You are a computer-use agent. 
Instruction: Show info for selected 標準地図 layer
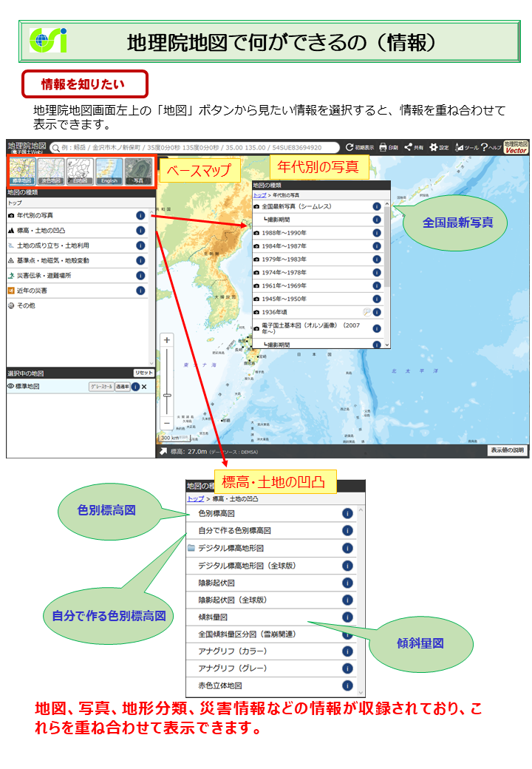(x=135, y=387)
